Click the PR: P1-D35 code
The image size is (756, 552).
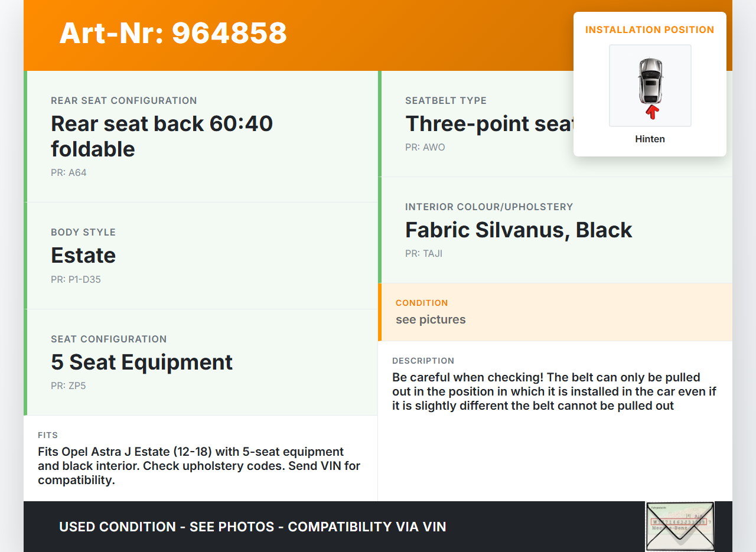click(76, 279)
